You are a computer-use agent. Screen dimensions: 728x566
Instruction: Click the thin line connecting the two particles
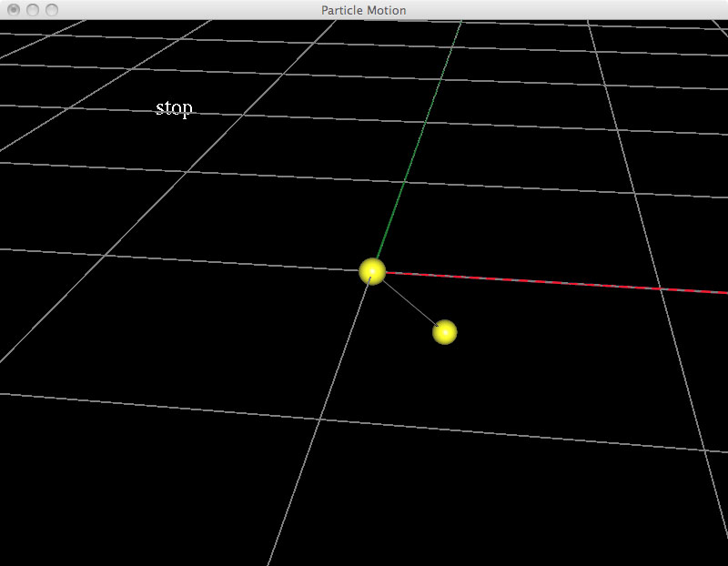[x=409, y=302]
